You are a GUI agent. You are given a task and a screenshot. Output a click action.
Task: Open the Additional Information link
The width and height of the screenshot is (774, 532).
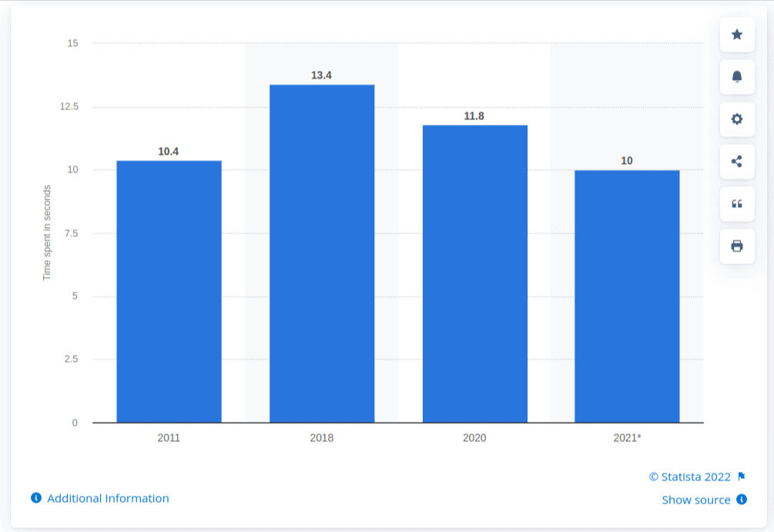click(x=108, y=498)
